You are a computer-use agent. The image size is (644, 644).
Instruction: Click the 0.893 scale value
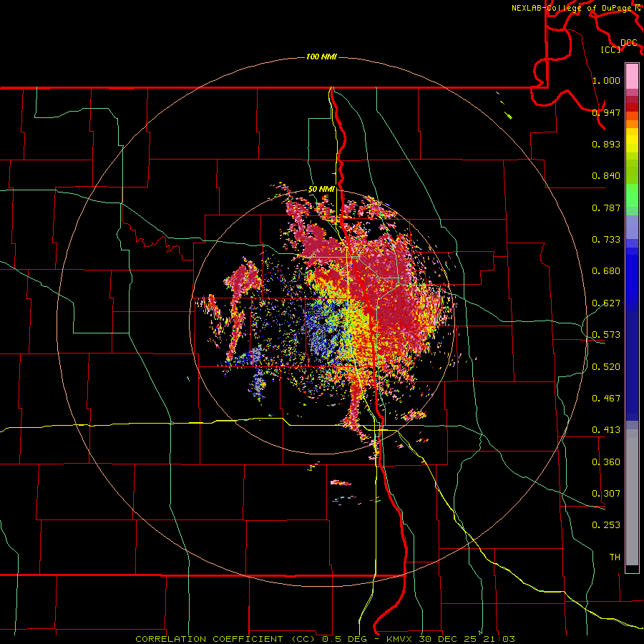click(x=606, y=144)
